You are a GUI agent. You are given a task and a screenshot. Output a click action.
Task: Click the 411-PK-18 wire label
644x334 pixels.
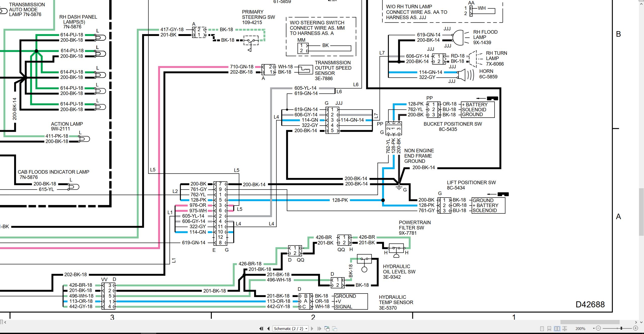tap(57, 136)
